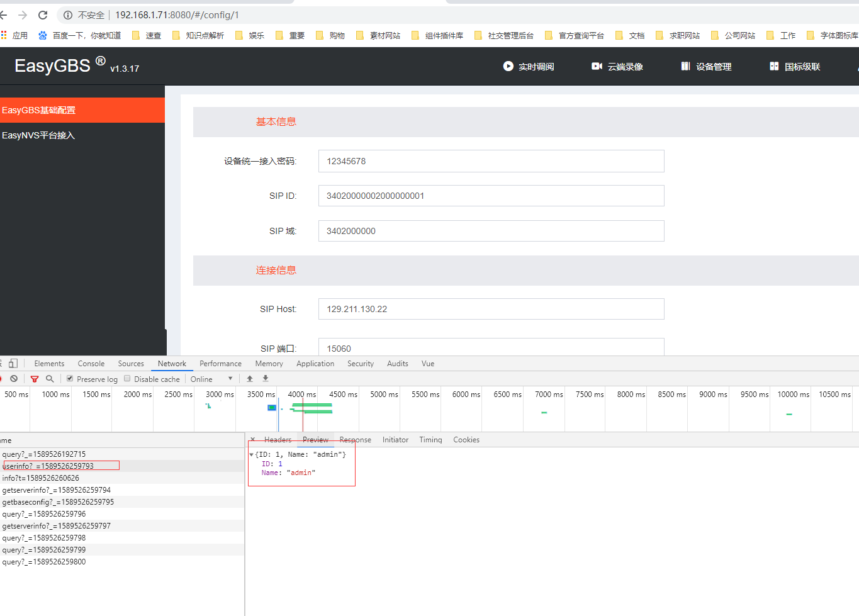This screenshot has height=616, width=859.
Task: Open the Timing request tab
Action: coord(430,440)
